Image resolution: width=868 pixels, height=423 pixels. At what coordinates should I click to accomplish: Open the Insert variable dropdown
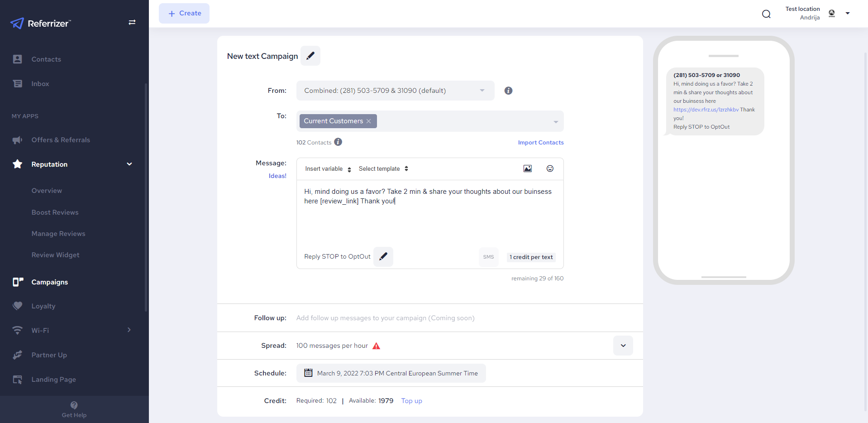coord(328,169)
